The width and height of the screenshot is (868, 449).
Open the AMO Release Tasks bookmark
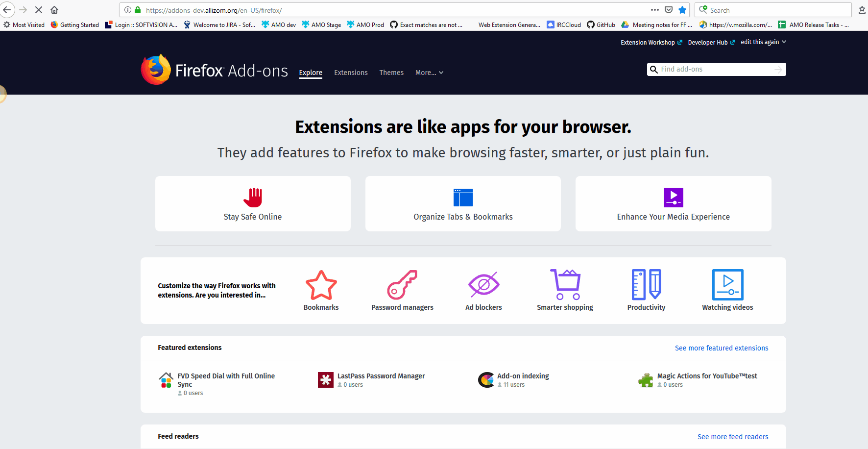click(814, 25)
